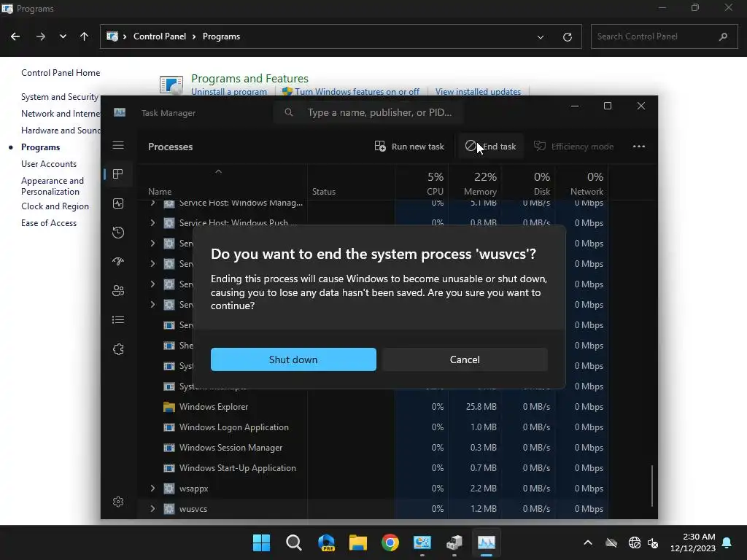Launch Microsoft Edge from taskbar
This screenshot has width=747, height=560.
tap(326, 542)
